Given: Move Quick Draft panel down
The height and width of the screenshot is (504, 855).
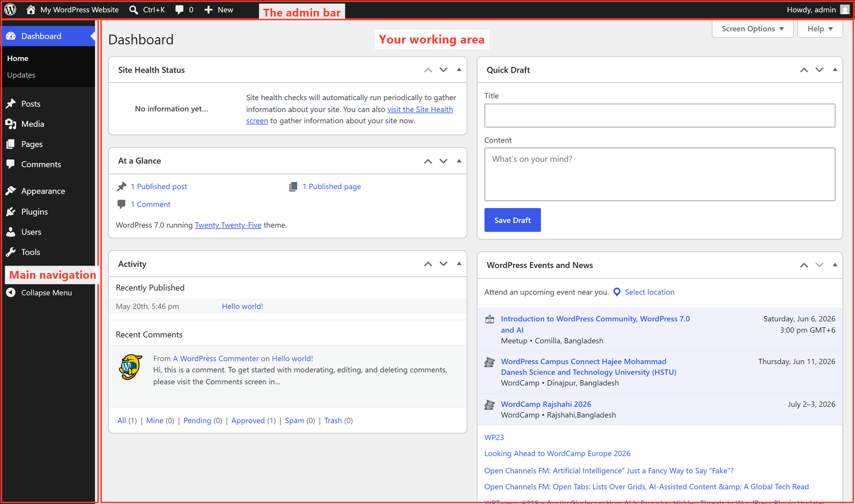Looking at the screenshot, I should point(819,70).
